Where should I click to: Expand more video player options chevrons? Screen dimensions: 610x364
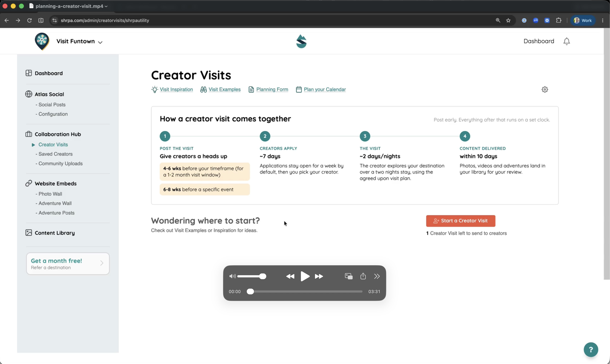377,276
